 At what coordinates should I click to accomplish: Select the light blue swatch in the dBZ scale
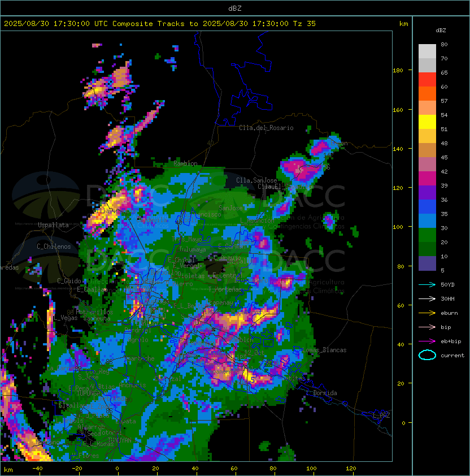point(427,220)
